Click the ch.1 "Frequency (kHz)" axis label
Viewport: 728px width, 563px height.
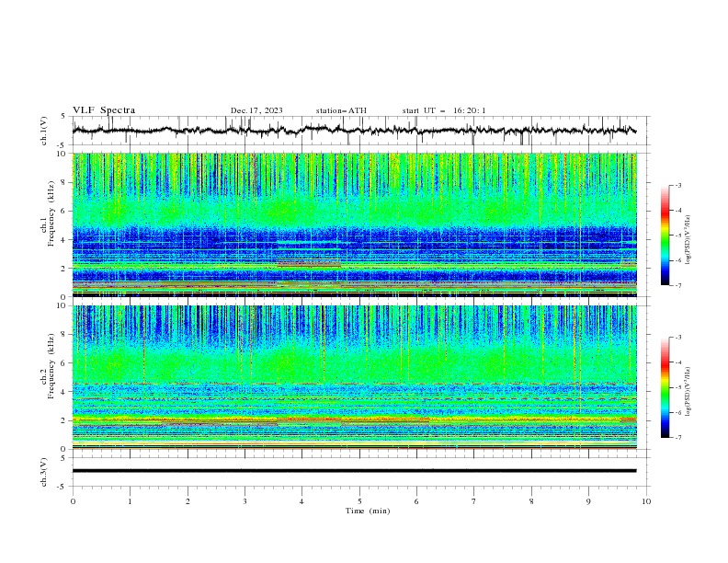(x=51, y=212)
